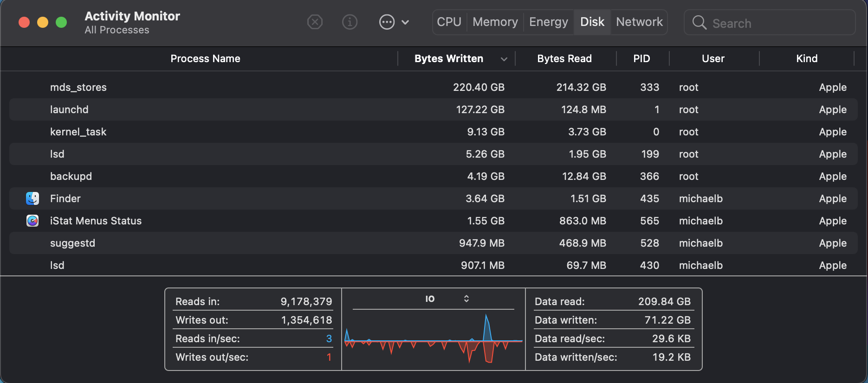The image size is (868, 383).
Task: Click the green zoom window button
Action: coord(61,22)
